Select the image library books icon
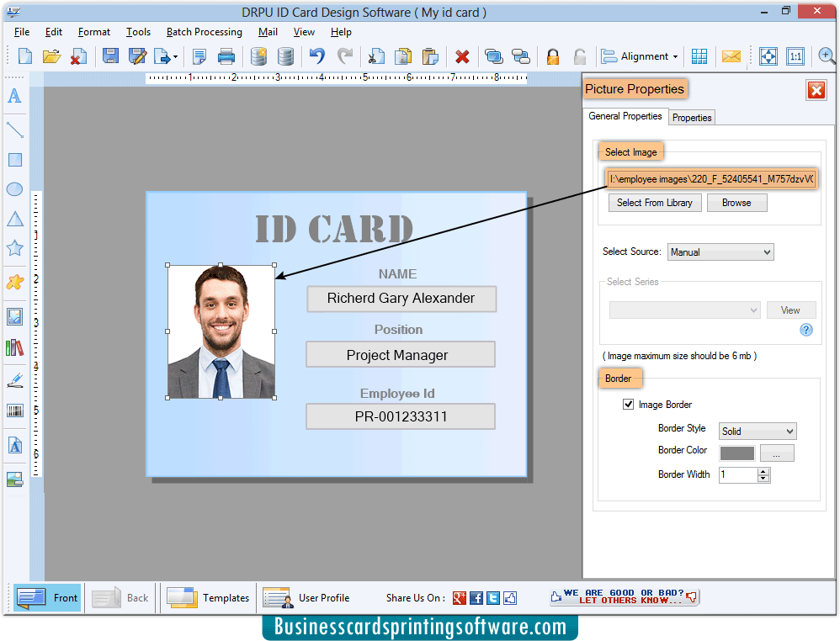Viewport: 840px width, 641px height. pos(15,348)
